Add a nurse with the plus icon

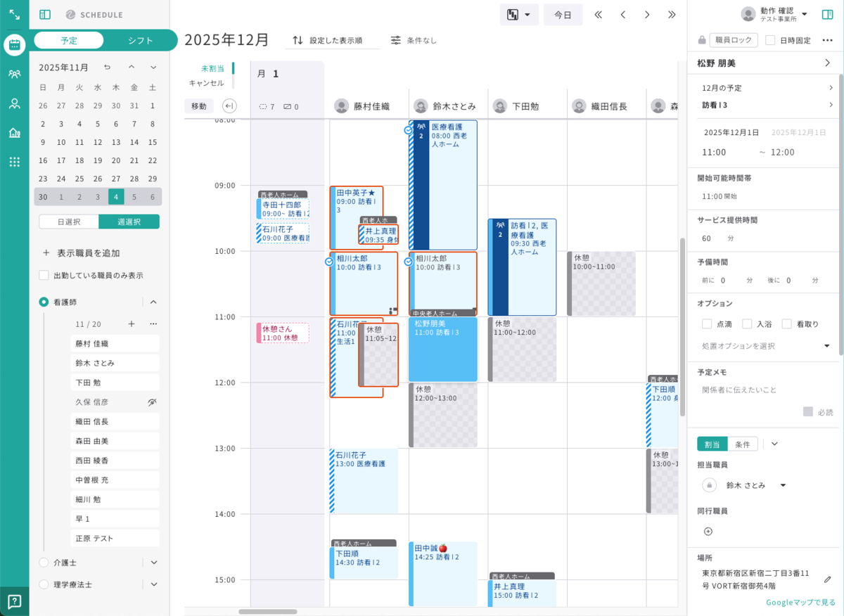(x=131, y=324)
